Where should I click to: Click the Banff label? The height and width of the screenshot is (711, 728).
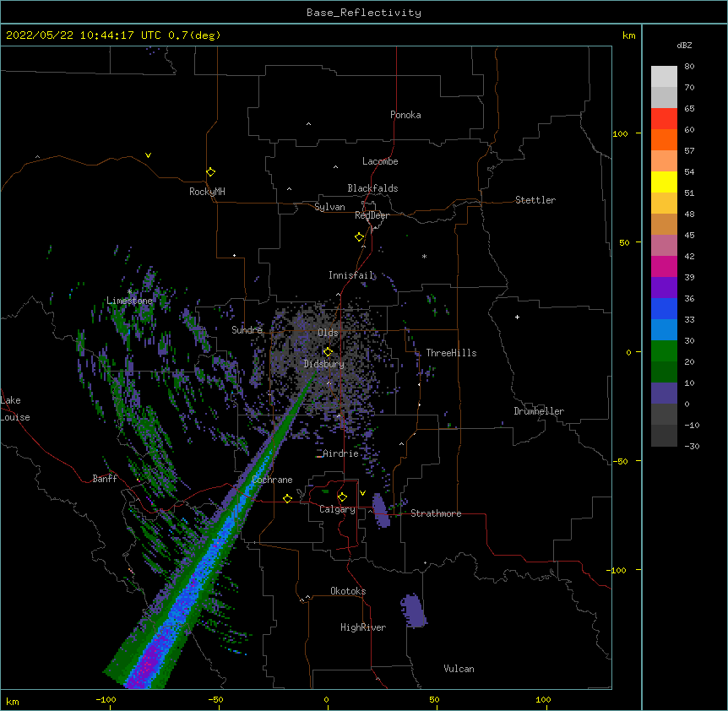pyautogui.click(x=105, y=479)
